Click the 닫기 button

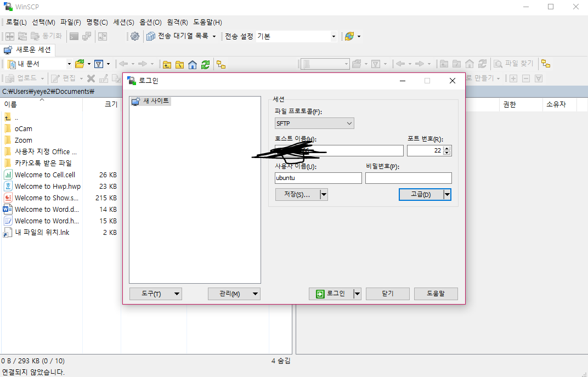(387, 294)
